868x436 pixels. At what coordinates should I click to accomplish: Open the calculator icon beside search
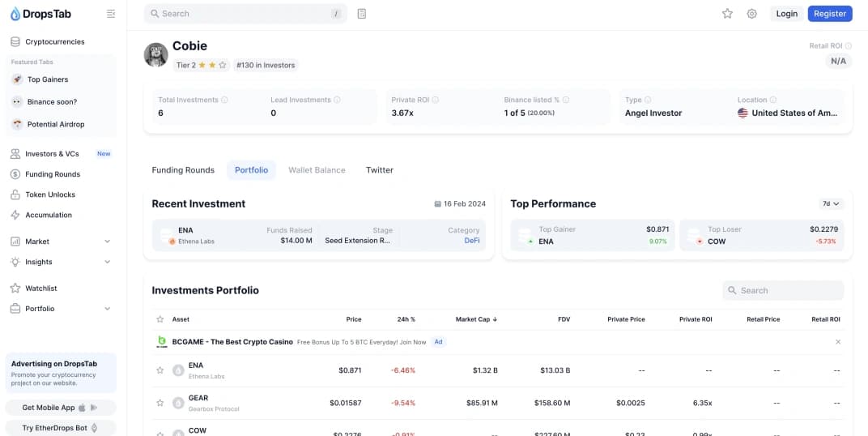click(361, 14)
